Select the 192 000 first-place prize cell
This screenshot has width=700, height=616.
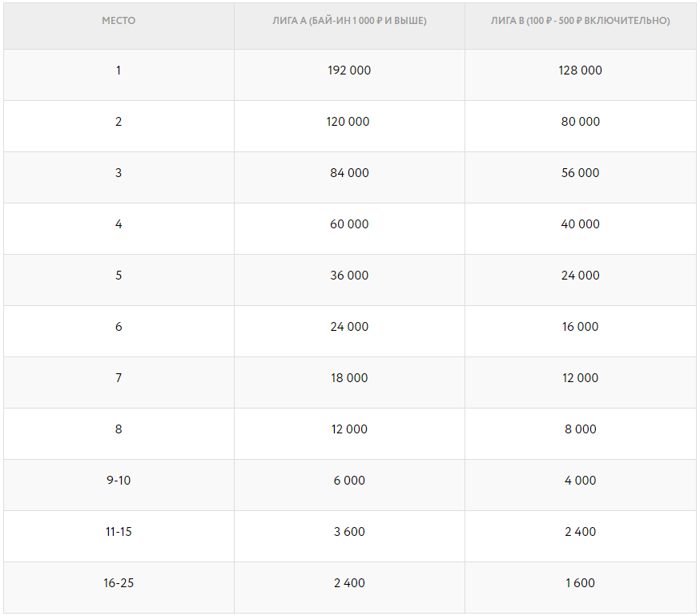coord(349,70)
